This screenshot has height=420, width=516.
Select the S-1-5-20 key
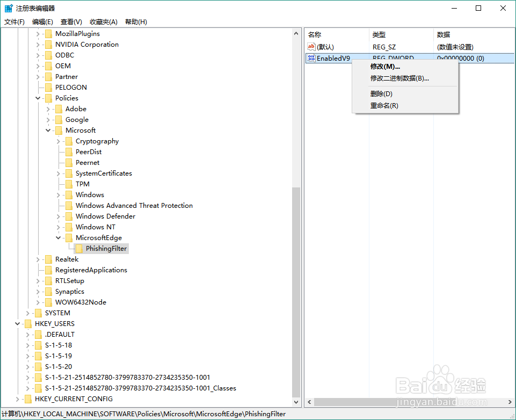tap(59, 367)
